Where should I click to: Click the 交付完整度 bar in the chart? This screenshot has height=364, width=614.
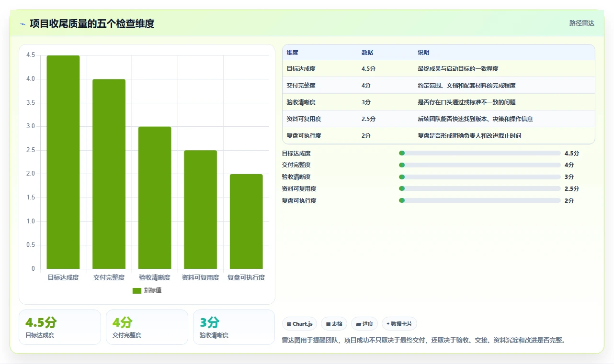(x=109, y=174)
